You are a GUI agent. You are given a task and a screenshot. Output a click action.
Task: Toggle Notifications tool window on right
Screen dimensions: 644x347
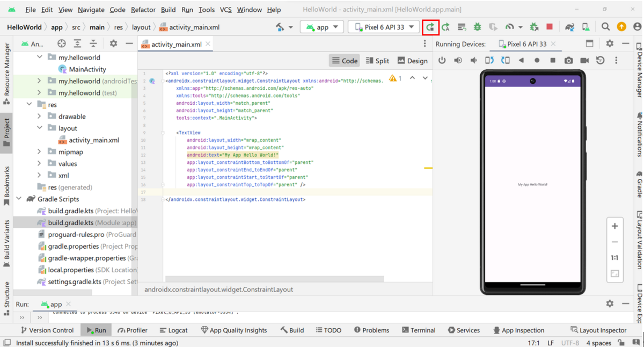pyautogui.click(x=639, y=134)
